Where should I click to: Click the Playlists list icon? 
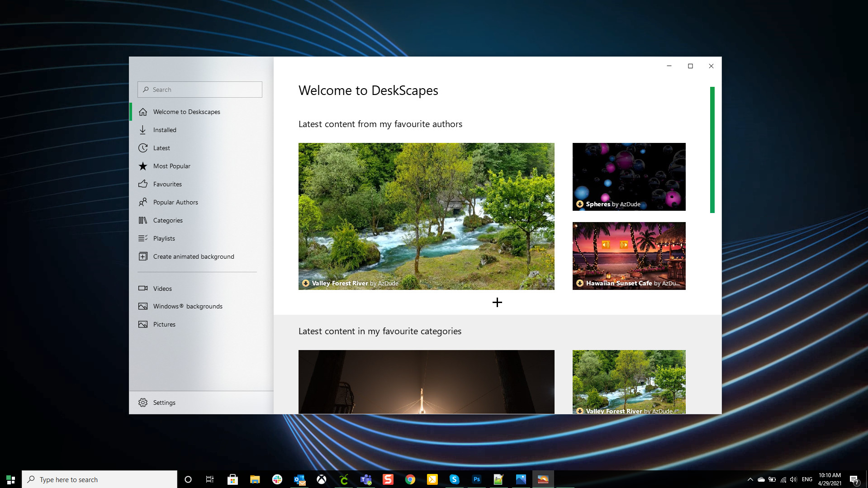(x=143, y=238)
